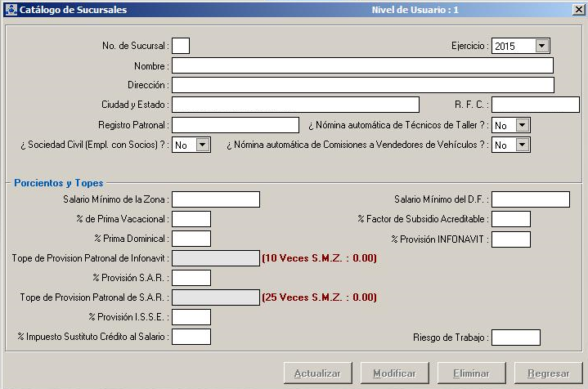Click the Ciudad y Estado field
The width and height of the screenshot is (588, 389).
click(295, 105)
